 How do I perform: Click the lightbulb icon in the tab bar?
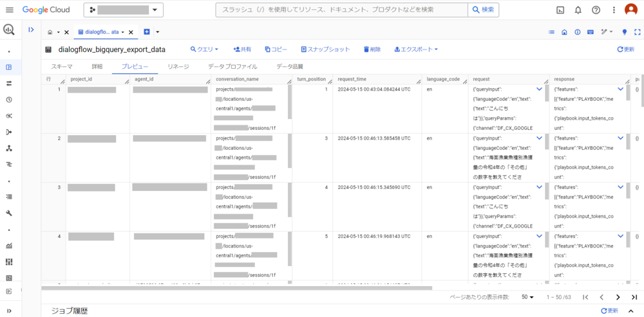(624, 32)
